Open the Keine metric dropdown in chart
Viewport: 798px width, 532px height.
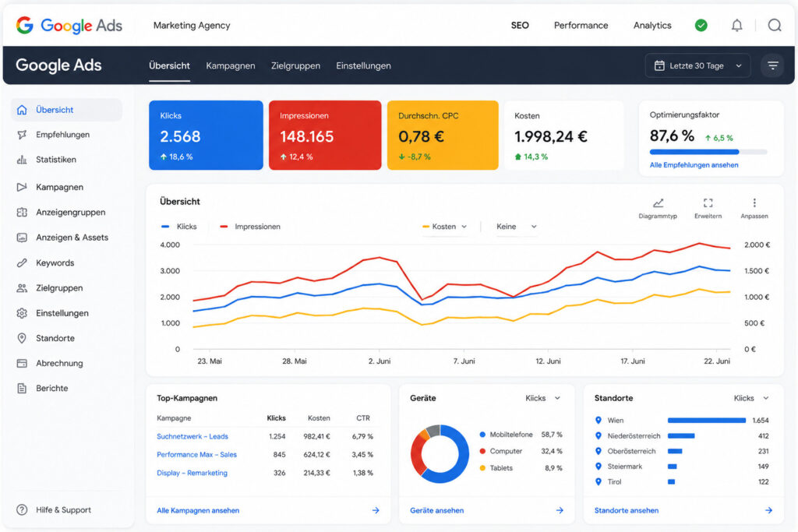[x=516, y=227]
